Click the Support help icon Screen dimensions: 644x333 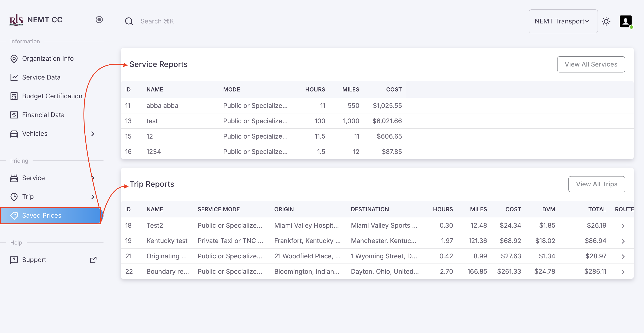(14, 260)
